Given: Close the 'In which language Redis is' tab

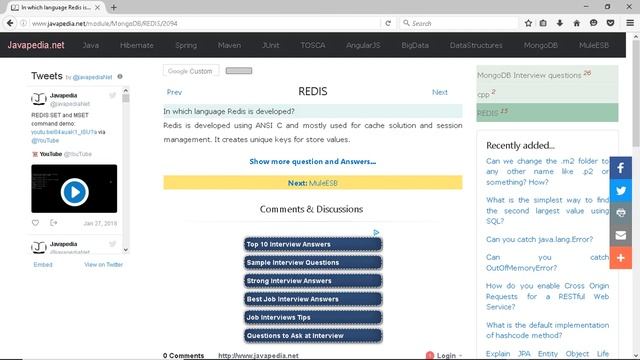Looking at the screenshot, I should [x=97, y=7].
